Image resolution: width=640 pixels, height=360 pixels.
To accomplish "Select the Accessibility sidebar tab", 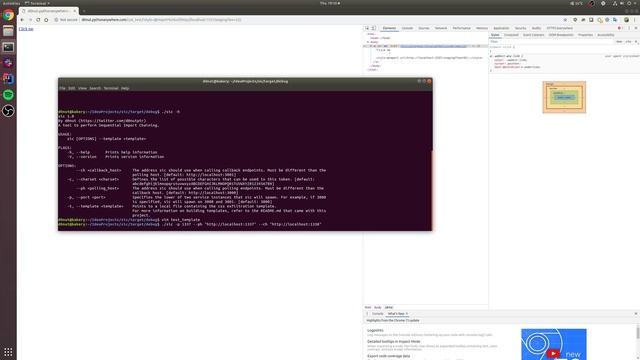I will 606,35.
